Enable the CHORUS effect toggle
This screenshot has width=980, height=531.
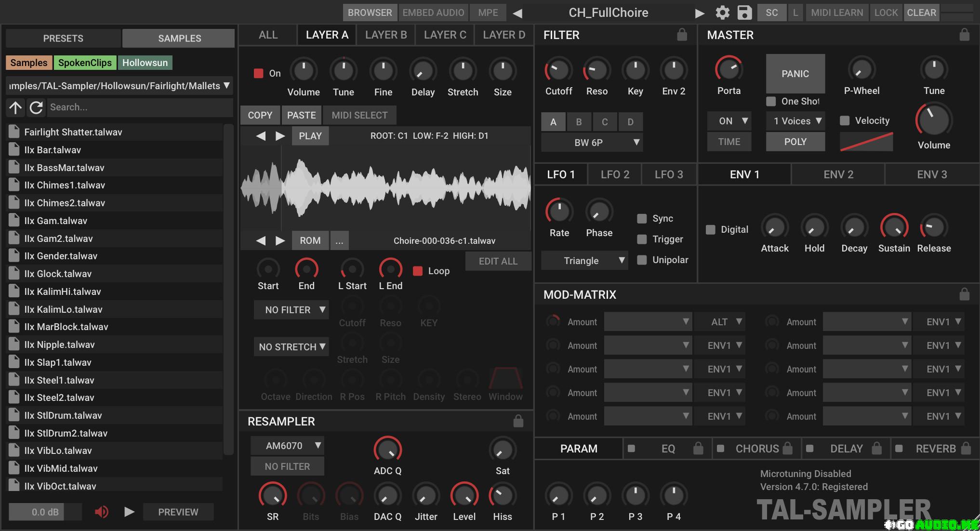click(720, 449)
